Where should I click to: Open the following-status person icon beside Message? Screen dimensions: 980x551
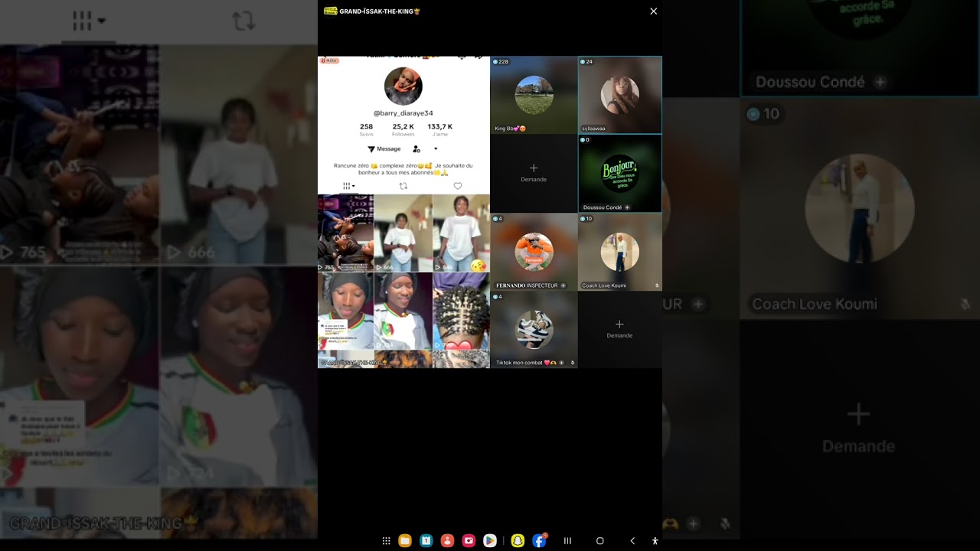[416, 149]
